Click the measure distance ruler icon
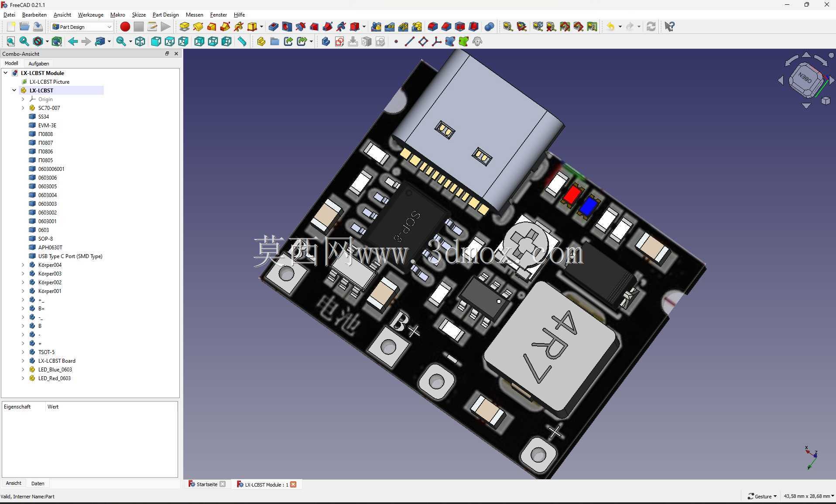This screenshot has width=836, height=504. 242,41
